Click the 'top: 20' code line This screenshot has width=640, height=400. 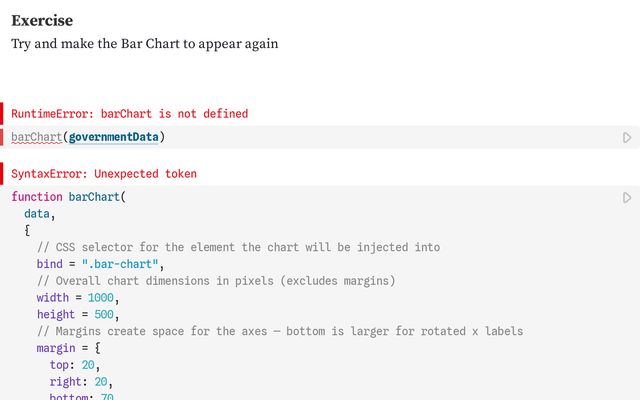tap(74, 365)
